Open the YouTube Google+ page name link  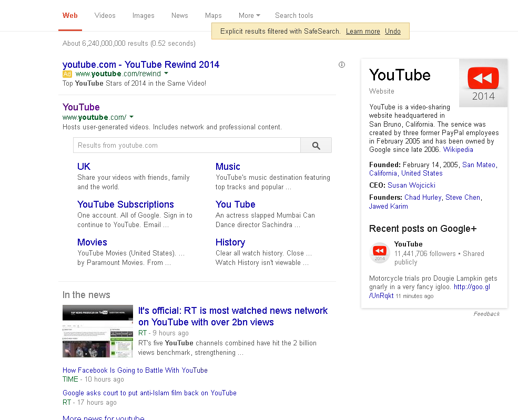coord(408,244)
